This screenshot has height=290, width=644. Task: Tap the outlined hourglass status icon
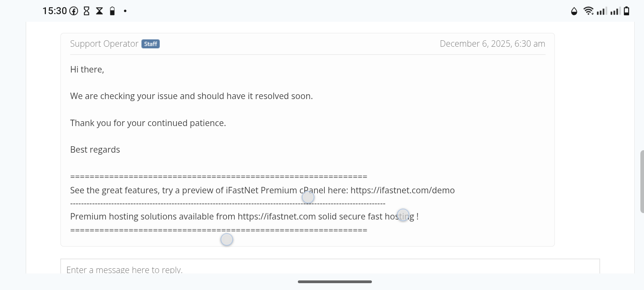87,11
